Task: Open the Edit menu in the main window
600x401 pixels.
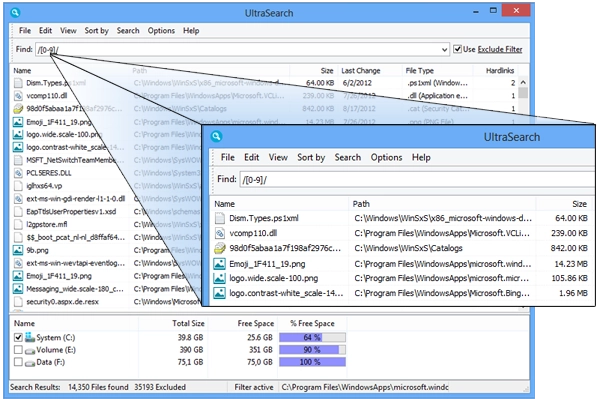Action: (45, 31)
